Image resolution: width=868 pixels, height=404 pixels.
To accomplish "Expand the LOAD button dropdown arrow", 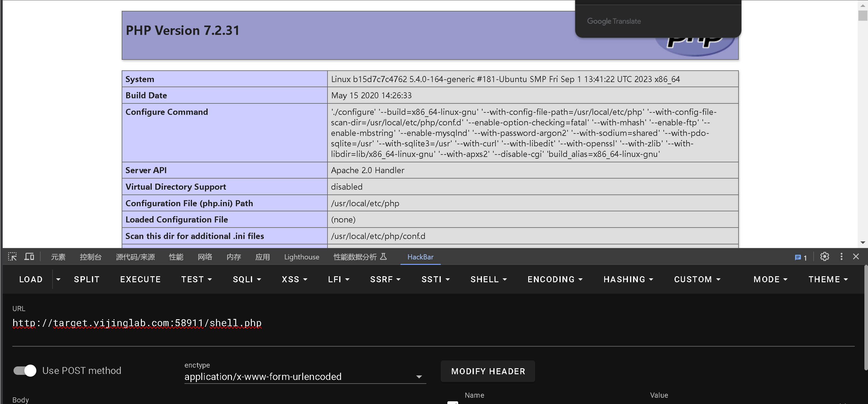I will (58, 279).
